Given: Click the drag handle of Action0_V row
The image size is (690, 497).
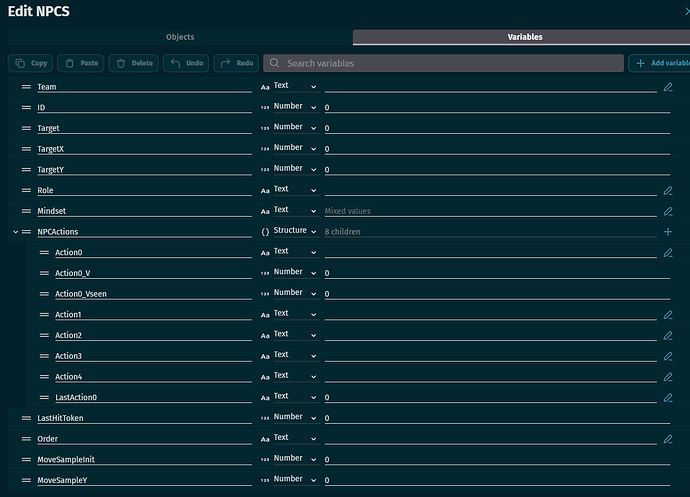Looking at the screenshot, I should tap(44, 273).
